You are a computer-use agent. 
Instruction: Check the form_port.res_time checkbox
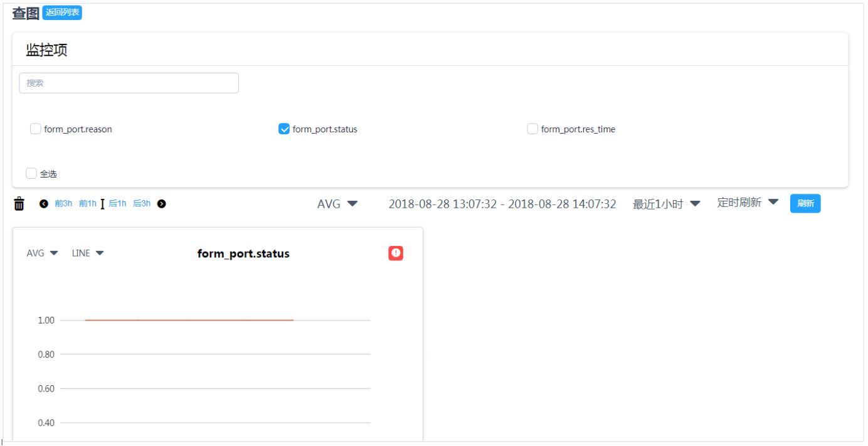532,129
